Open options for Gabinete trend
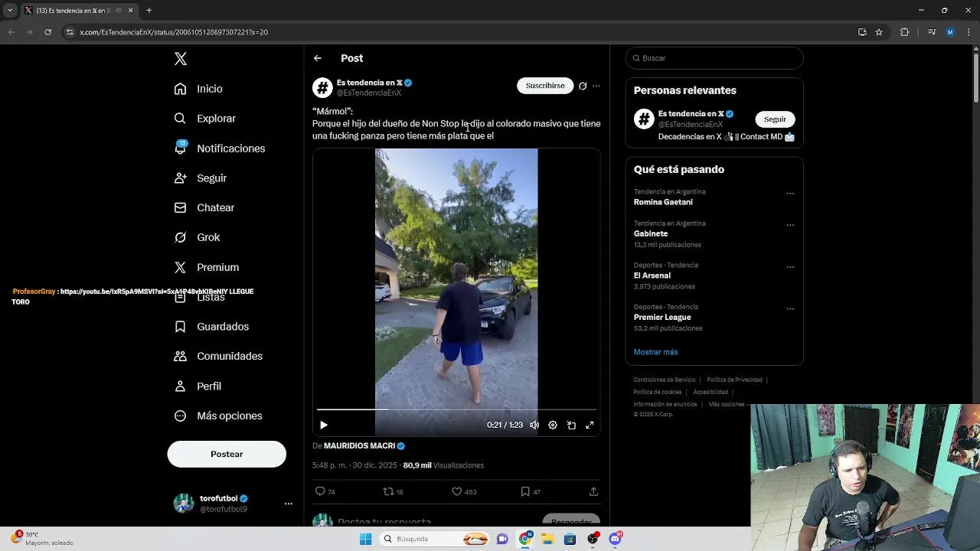980x551 pixels. (790, 226)
